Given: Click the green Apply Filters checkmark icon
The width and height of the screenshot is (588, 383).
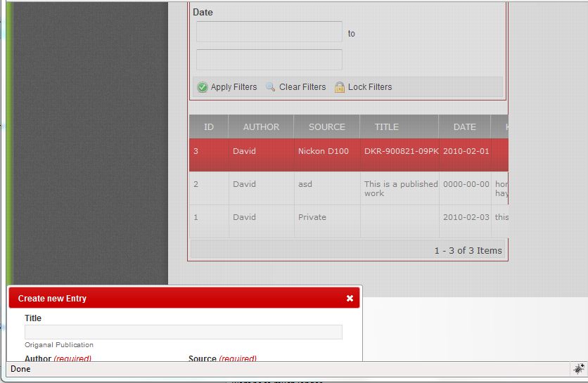Looking at the screenshot, I should (203, 87).
